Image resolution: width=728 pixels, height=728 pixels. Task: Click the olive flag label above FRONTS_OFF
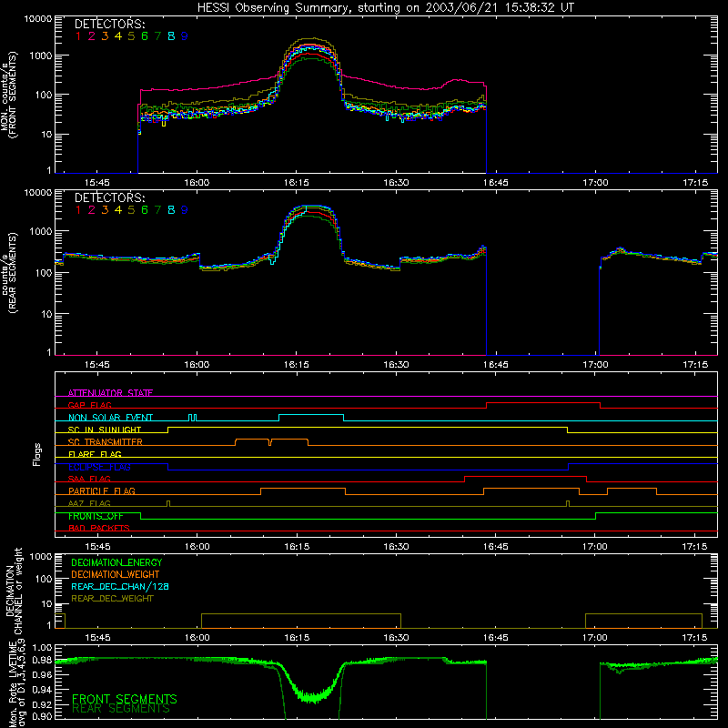[x=89, y=503]
